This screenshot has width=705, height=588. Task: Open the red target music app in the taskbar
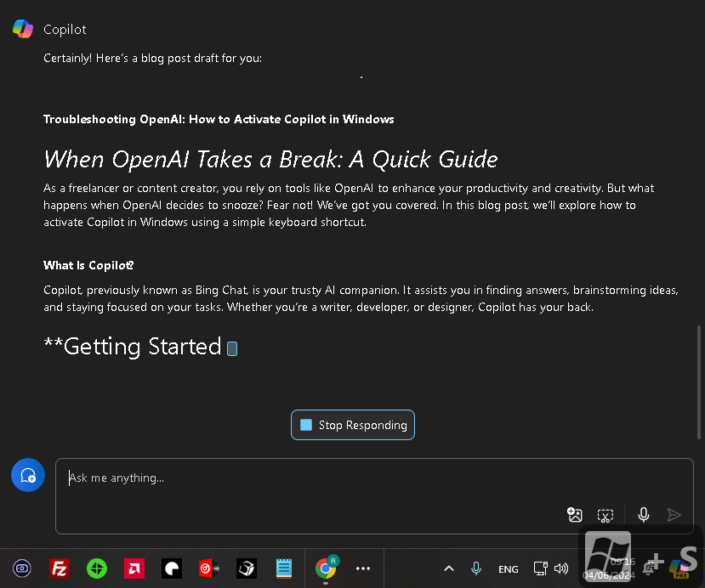[x=208, y=568]
